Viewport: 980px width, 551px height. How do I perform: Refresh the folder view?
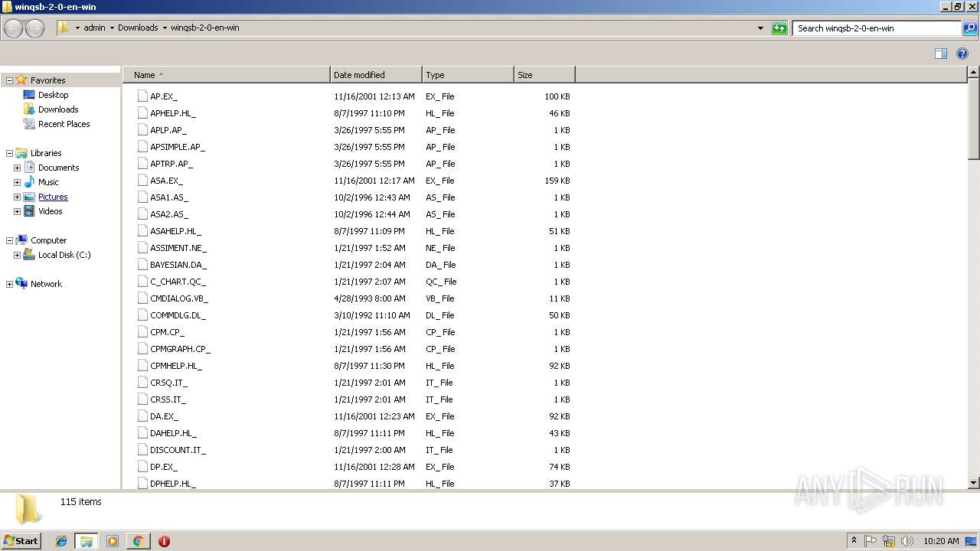pos(779,28)
